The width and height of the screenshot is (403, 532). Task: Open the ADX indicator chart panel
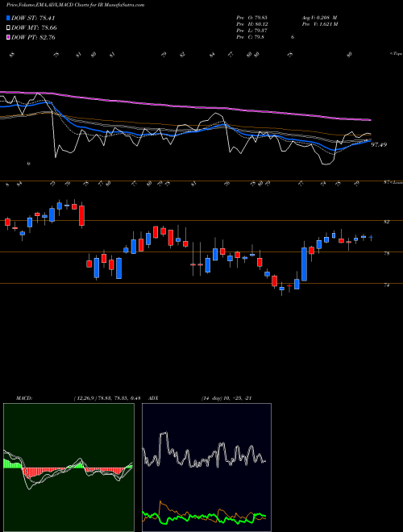206,468
